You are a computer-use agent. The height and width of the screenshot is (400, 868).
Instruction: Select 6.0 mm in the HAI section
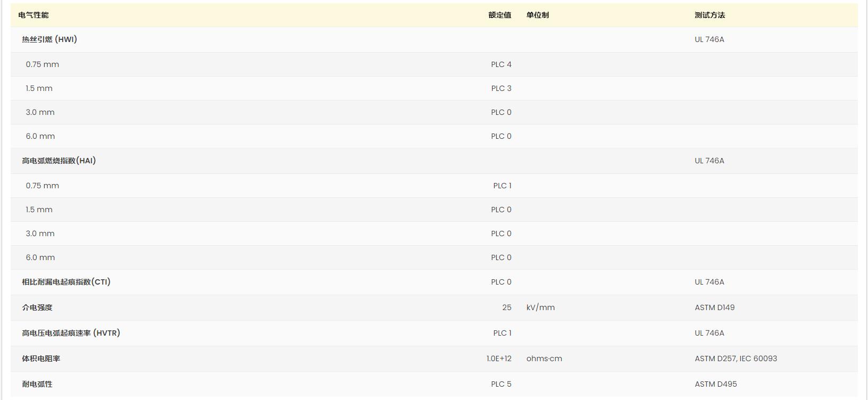coord(40,257)
